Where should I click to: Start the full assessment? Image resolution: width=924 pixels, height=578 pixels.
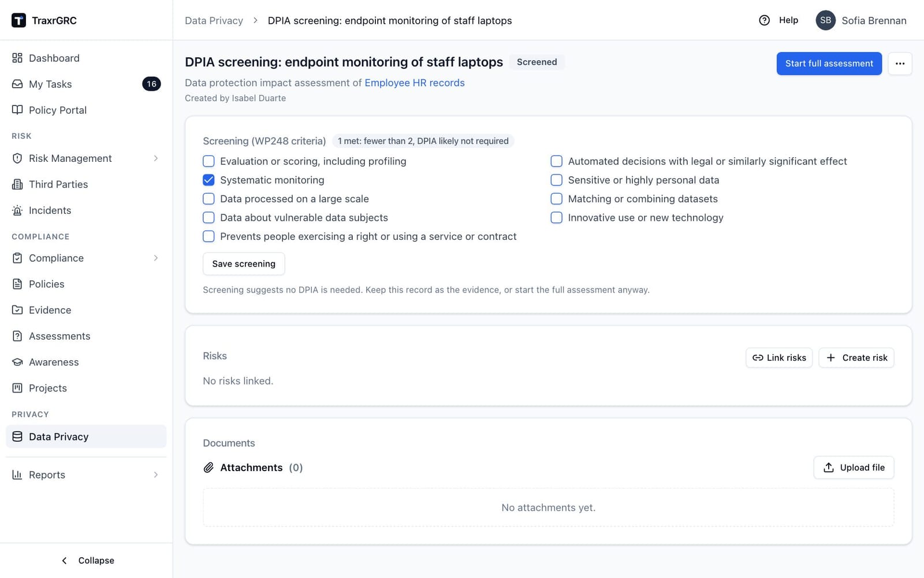coord(829,64)
